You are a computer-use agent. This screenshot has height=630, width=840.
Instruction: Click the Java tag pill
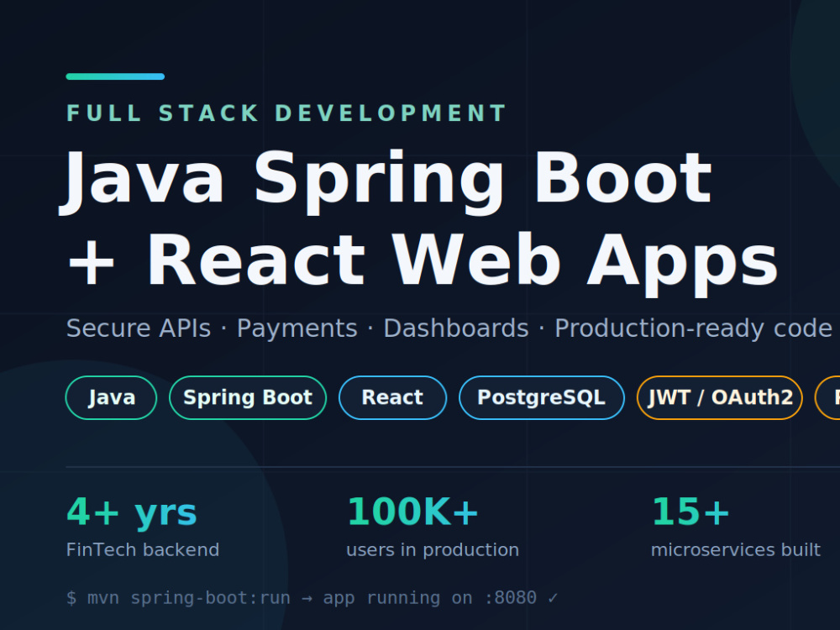pyautogui.click(x=111, y=397)
